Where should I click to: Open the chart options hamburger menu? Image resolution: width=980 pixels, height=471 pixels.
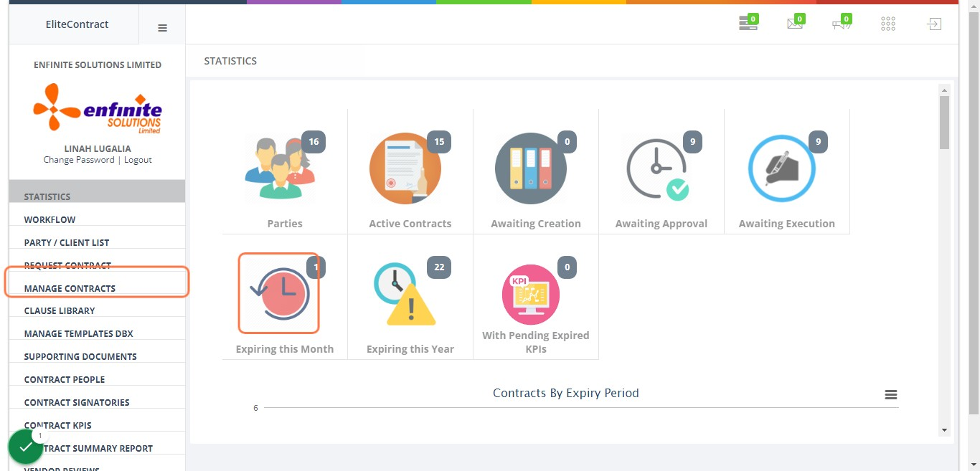tap(891, 395)
